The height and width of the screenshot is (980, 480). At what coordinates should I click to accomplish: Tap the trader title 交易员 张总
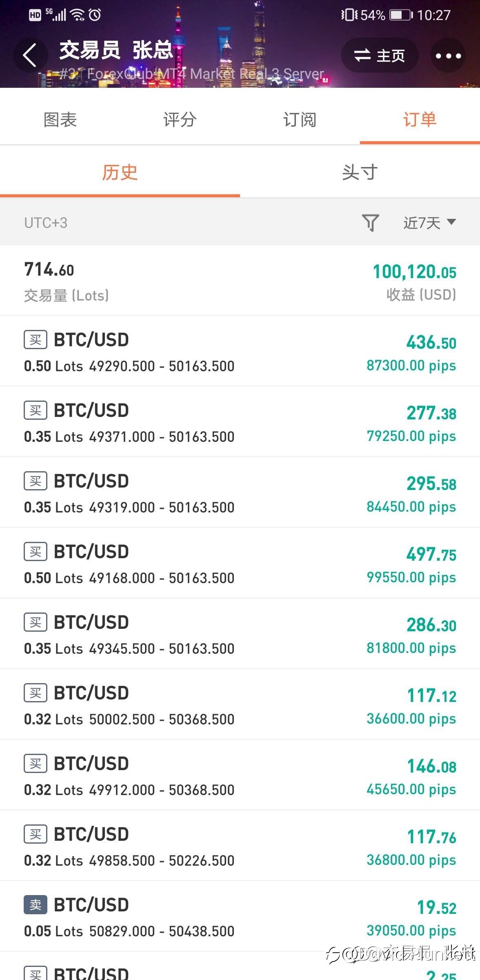[x=116, y=51]
